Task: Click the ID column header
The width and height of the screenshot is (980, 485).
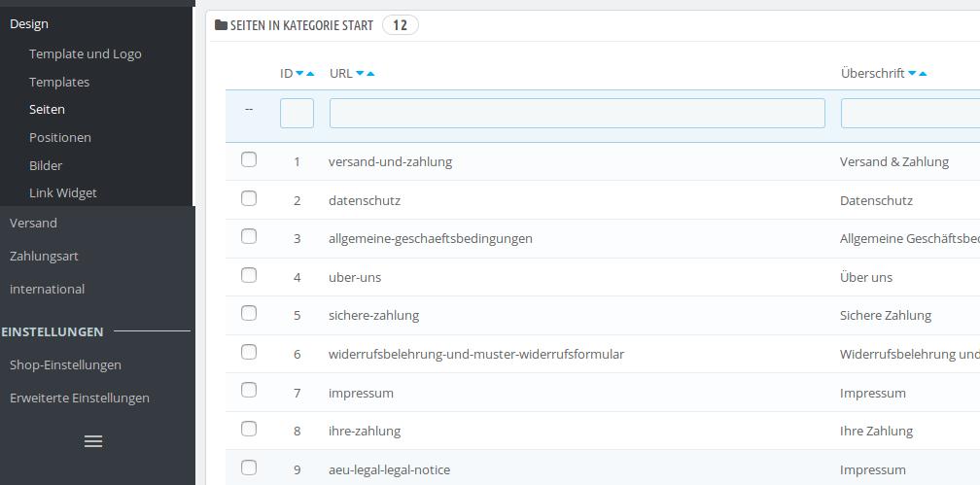Action: [x=286, y=74]
